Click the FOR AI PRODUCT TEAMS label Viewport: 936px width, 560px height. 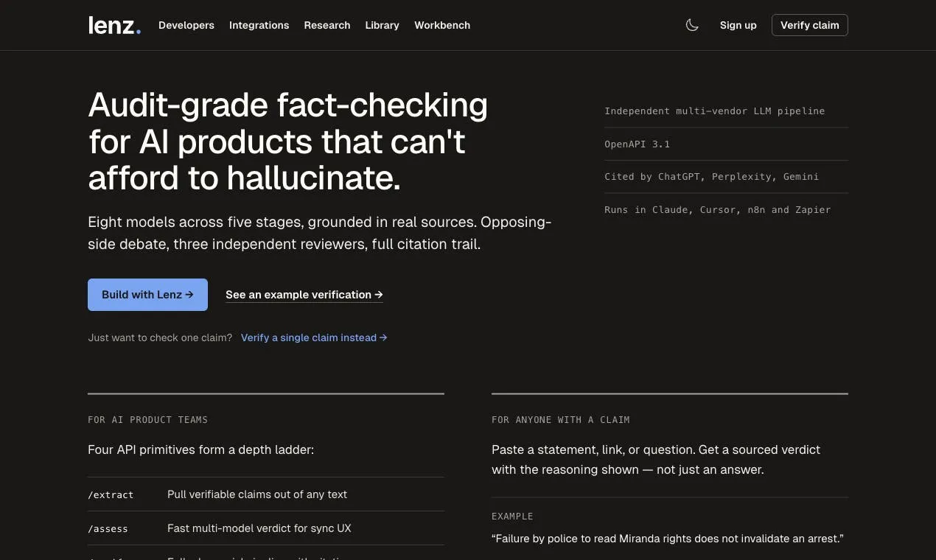coord(147,420)
